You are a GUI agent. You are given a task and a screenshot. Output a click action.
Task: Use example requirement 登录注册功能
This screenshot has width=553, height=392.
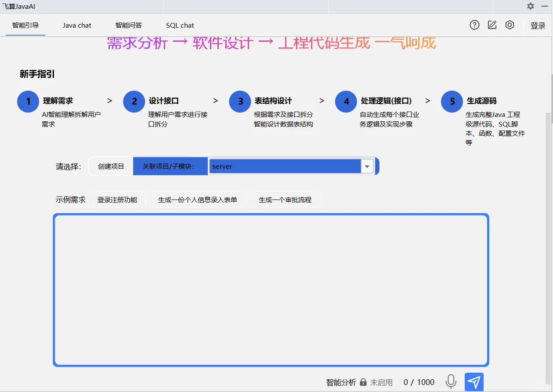[118, 199]
